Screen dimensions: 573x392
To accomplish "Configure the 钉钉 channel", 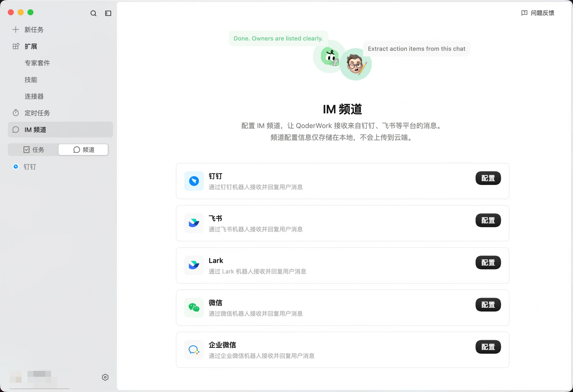I will (488, 178).
